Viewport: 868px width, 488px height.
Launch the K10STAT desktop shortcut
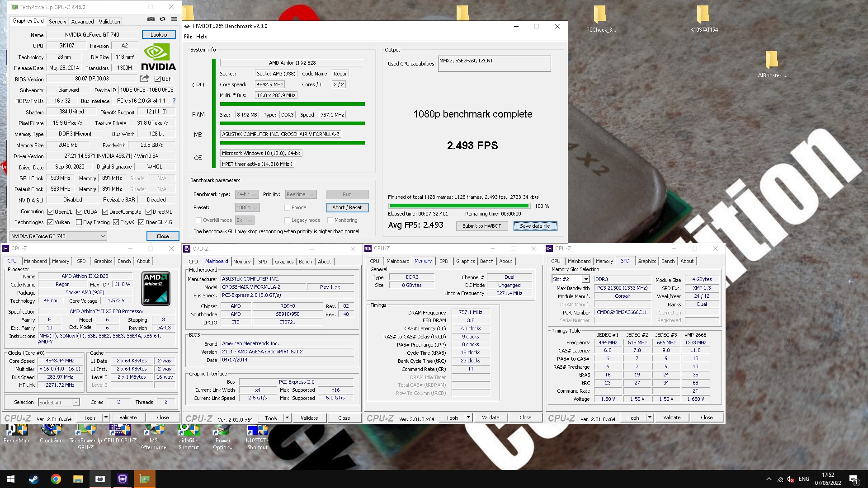click(257, 437)
